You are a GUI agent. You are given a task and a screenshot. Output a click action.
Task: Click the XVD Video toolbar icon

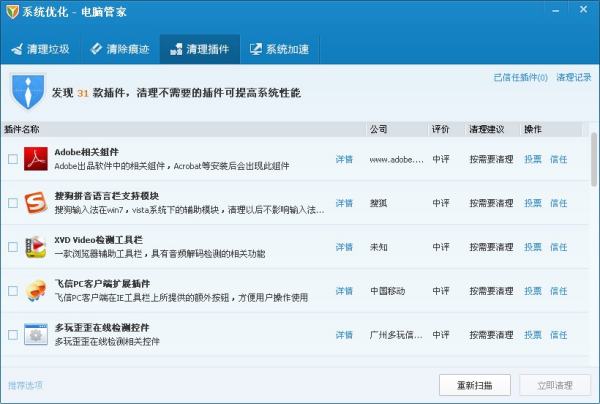tap(36, 247)
